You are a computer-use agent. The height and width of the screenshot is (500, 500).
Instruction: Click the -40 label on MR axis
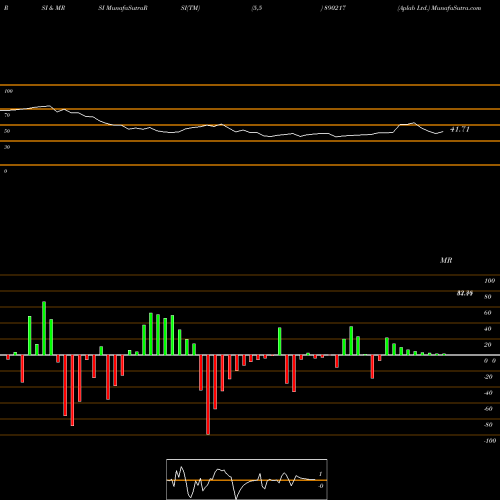pyautogui.click(x=488, y=393)
